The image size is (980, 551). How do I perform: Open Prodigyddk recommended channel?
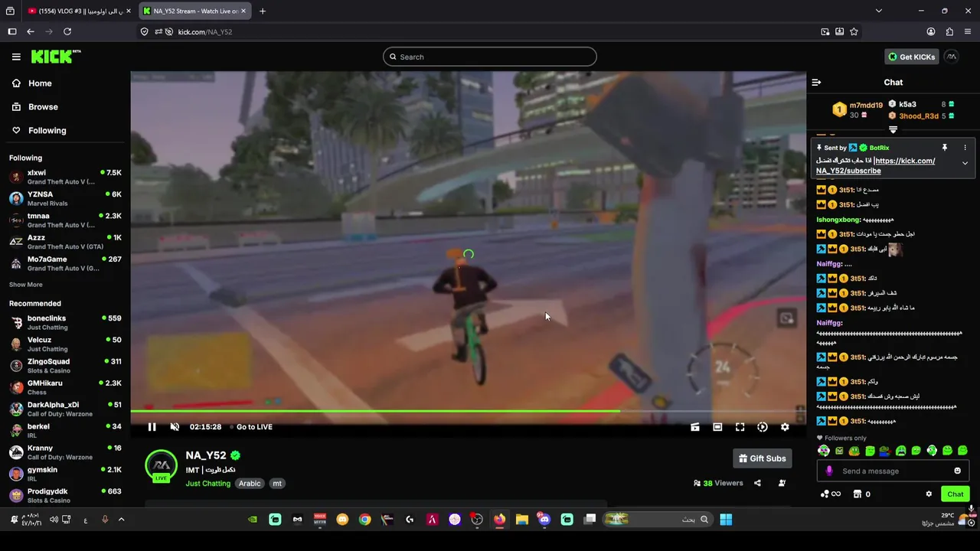65,495
